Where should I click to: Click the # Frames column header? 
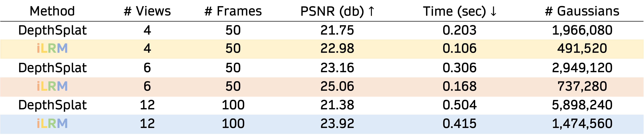[233, 11]
